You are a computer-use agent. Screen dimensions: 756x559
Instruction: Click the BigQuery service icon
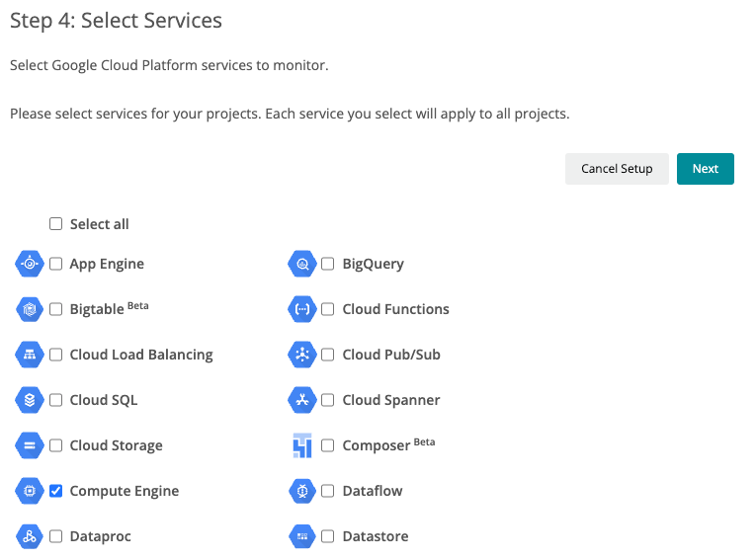coord(302,264)
